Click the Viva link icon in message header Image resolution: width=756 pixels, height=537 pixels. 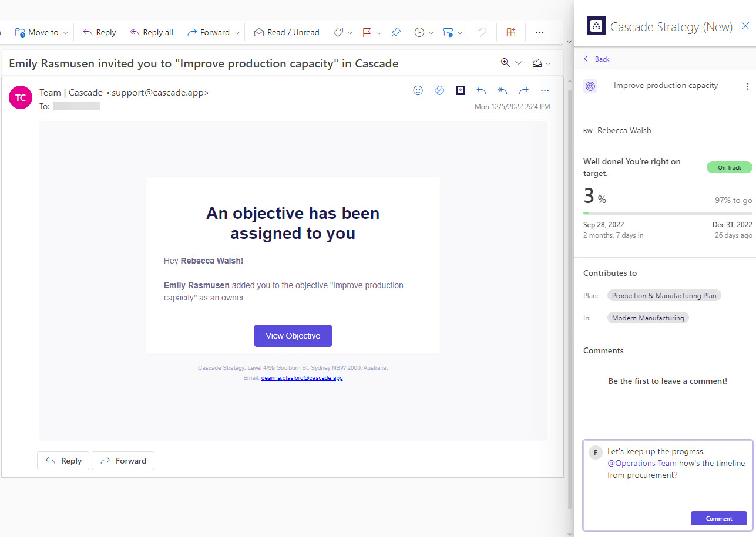click(x=439, y=90)
